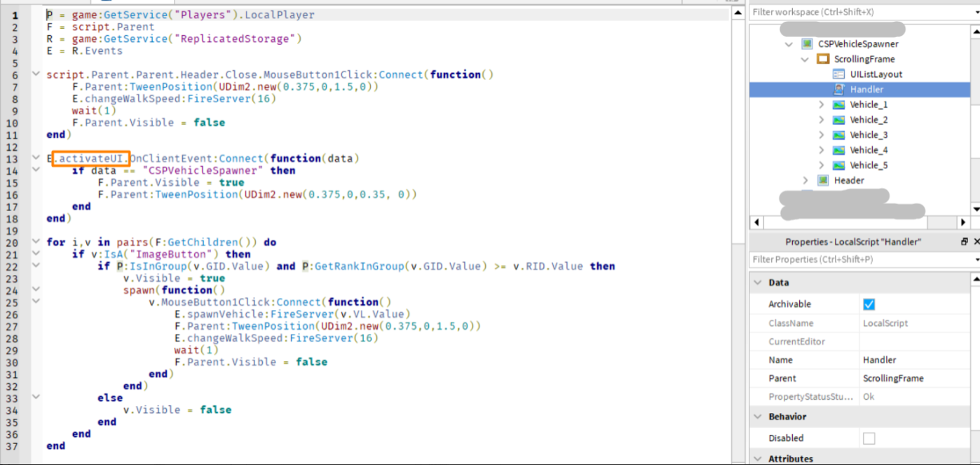Image resolution: width=980 pixels, height=465 pixels.
Task: Click the Vehicle_5 ImageButton icon
Action: (x=838, y=165)
